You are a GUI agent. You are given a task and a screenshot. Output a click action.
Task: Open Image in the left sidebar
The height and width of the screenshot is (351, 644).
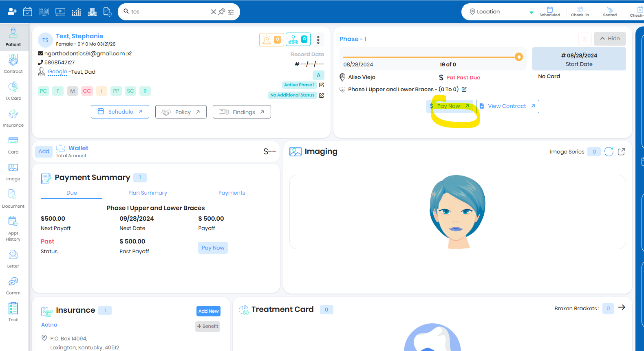[x=13, y=171]
